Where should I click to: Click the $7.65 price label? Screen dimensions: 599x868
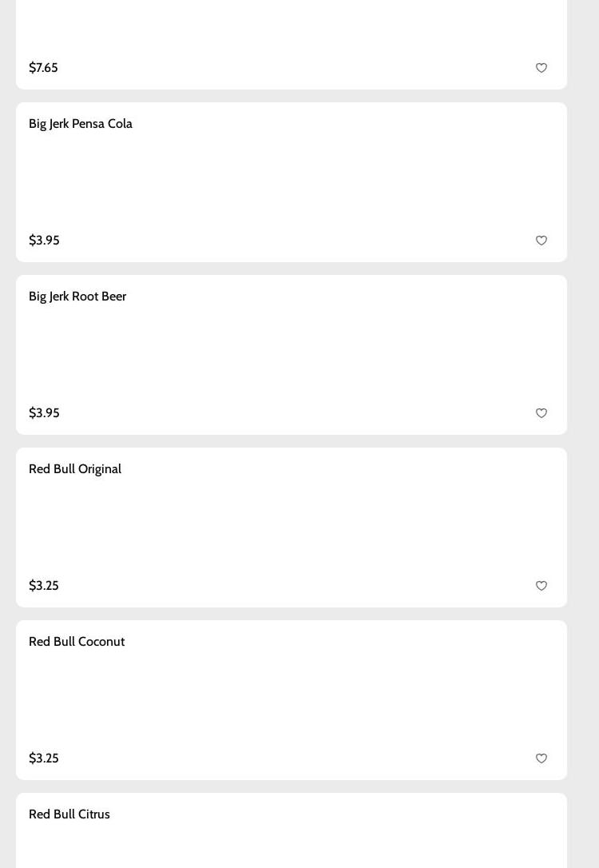click(43, 68)
